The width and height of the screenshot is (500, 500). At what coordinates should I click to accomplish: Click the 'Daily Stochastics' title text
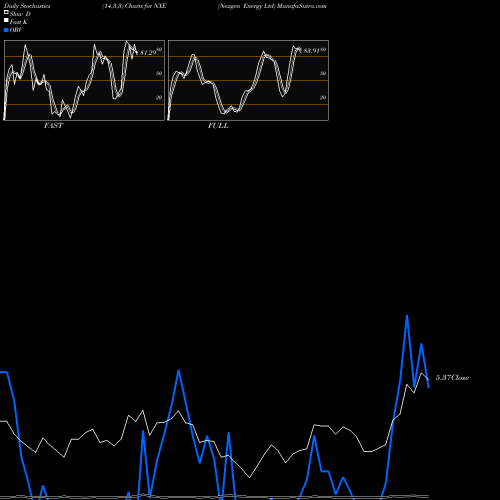click(27, 6)
